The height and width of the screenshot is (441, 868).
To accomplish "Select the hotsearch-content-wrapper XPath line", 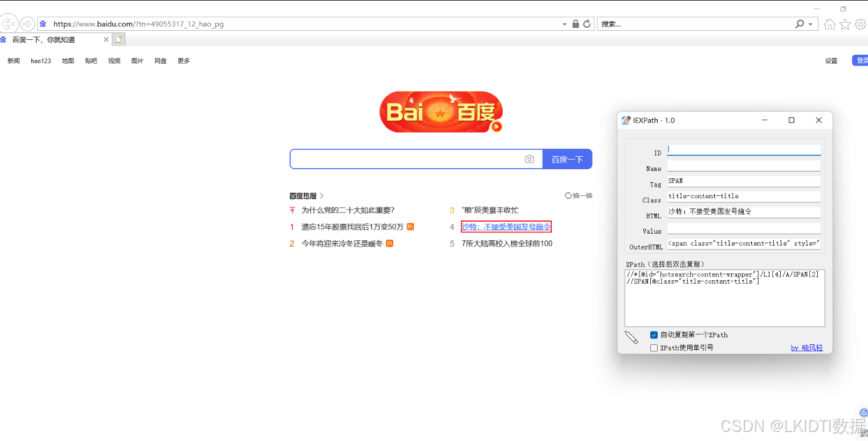I will [722, 275].
